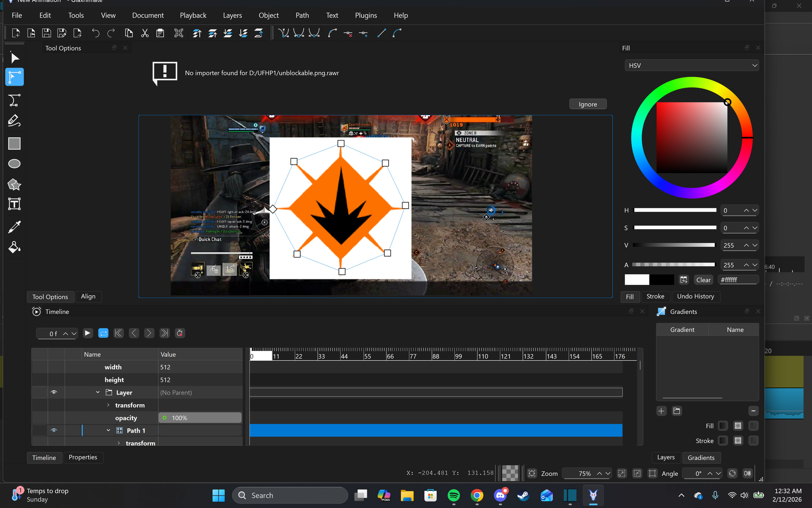Viewport: 812px width, 508px height.
Task: Select the Star shape tool
Action: click(x=14, y=184)
